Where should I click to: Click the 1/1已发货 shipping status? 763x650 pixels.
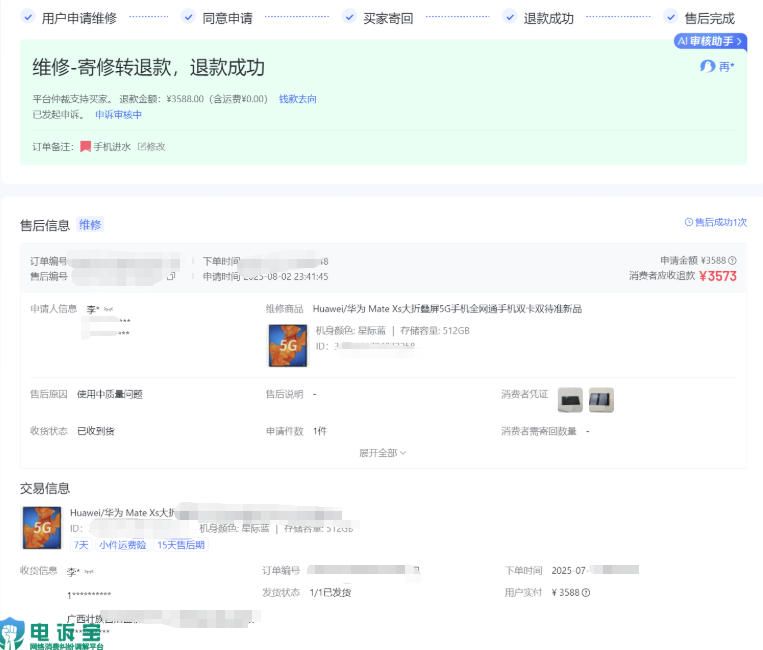330,593
